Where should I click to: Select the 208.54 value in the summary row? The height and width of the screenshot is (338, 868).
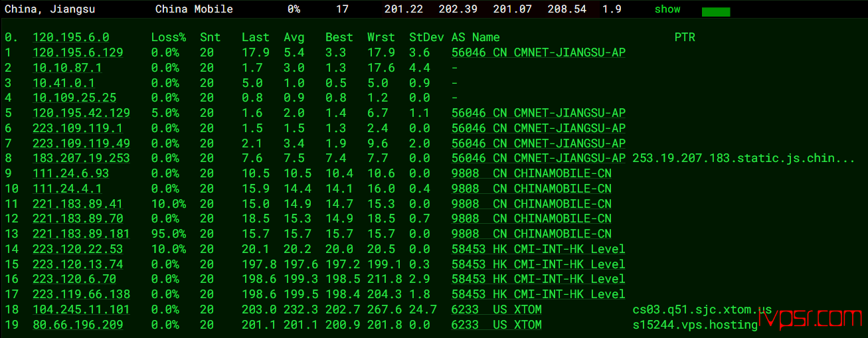[567, 9]
